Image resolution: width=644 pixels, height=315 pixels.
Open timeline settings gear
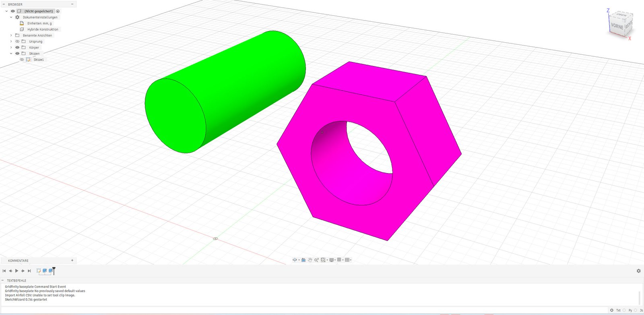pyautogui.click(x=638, y=271)
